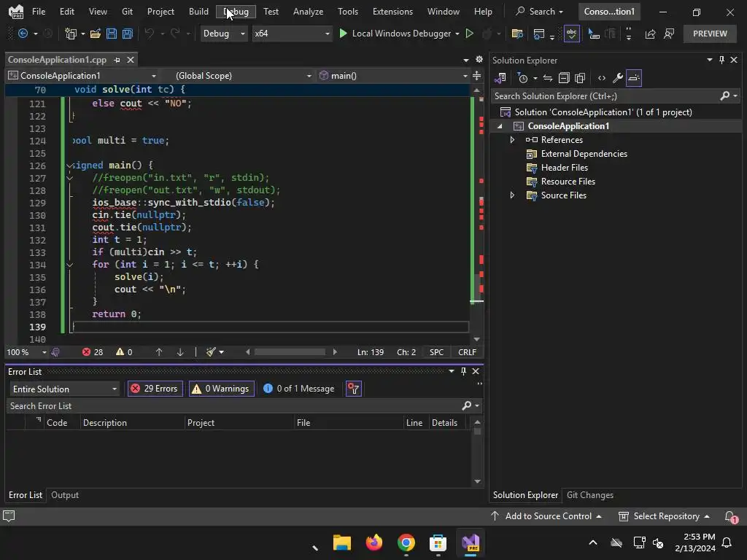747x560 pixels.
Task: Click the vertical scrollbar thumb in the editor
Action: coord(476,287)
